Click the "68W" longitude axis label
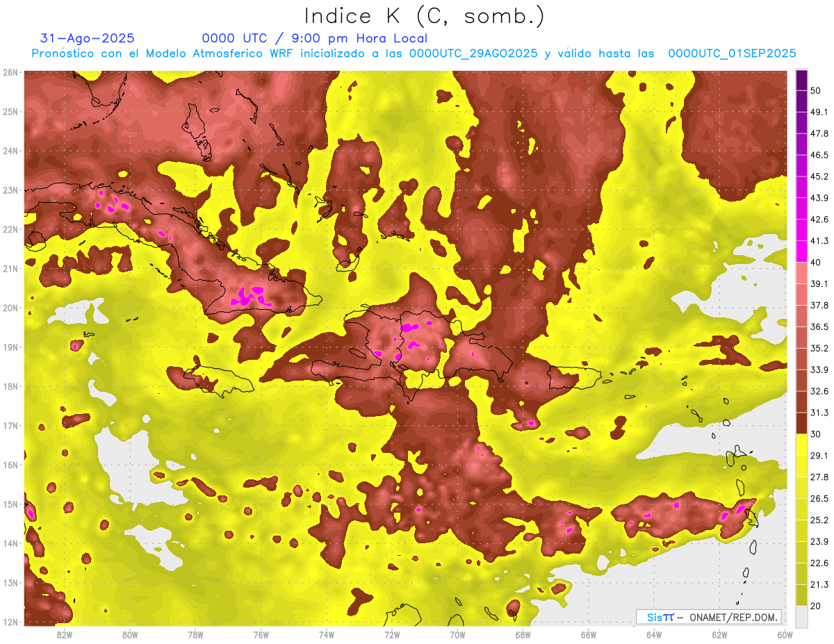 tap(523, 634)
